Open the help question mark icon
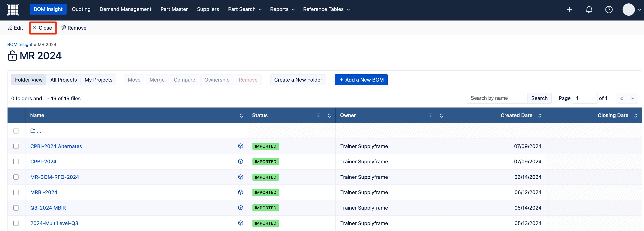 pos(609,10)
